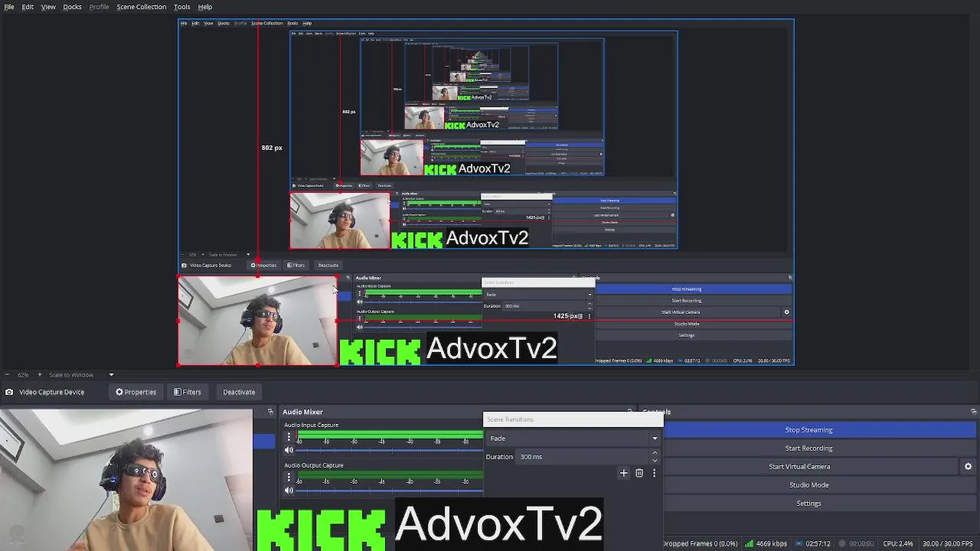Click the green bitrate signal icon

750,544
